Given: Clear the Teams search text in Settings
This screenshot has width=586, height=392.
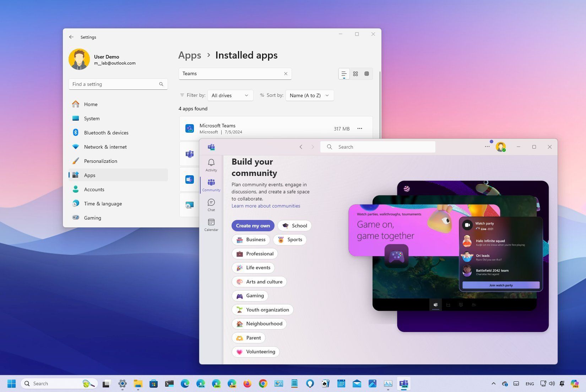Looking at the screenshot, I should (x=286, y=74).
